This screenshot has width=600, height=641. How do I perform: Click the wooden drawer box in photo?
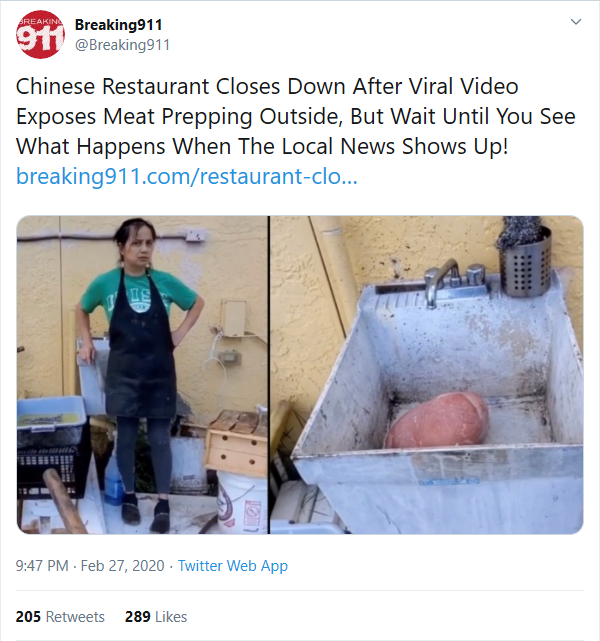click(x=237, y=446)
